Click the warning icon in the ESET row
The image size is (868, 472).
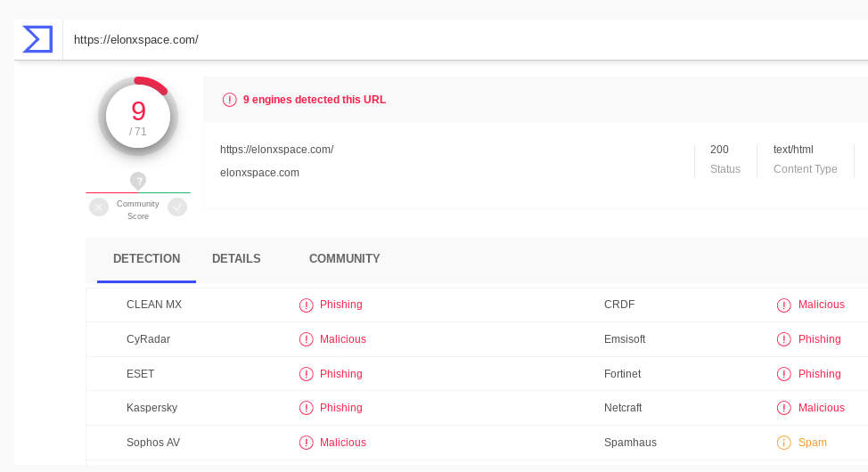pos(307,375)
